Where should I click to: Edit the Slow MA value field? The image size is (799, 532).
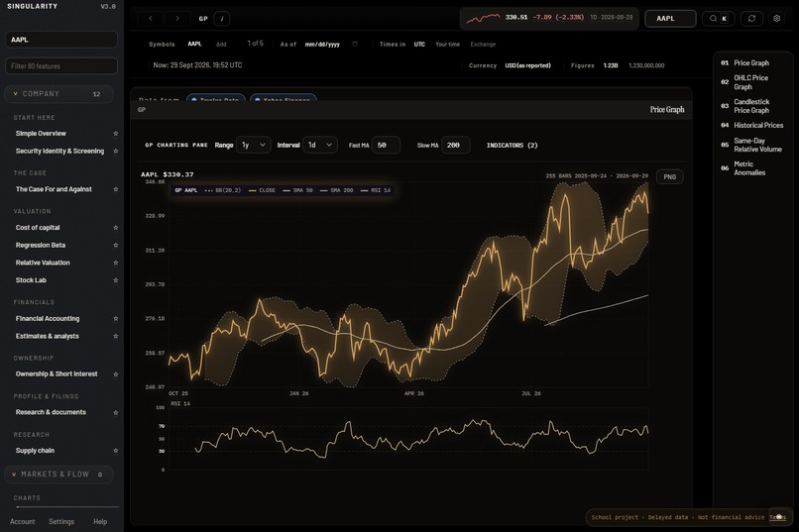(x=456, y=145)
